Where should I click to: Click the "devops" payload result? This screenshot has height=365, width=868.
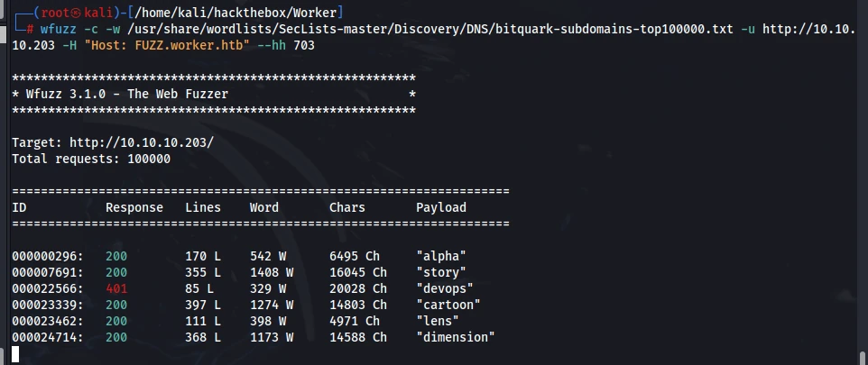point(445,288)
